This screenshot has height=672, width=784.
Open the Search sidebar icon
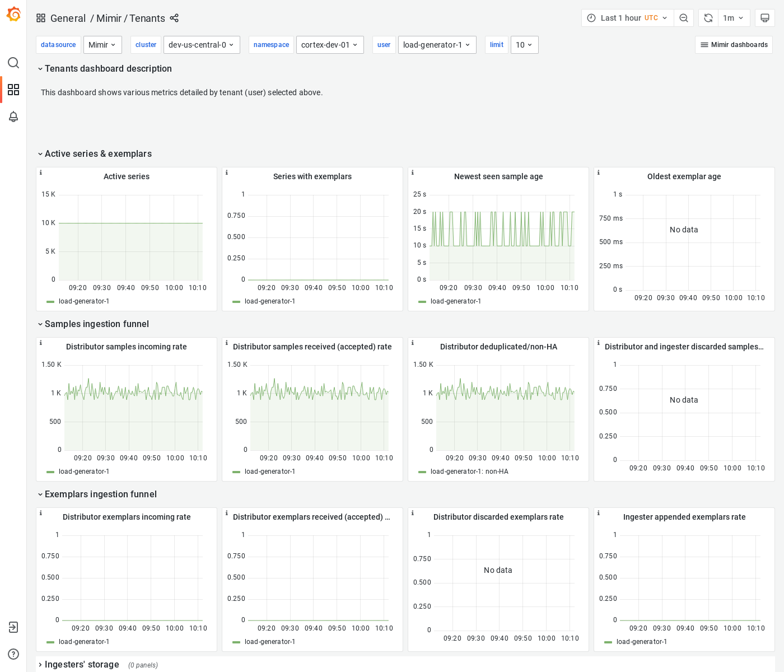13,63
